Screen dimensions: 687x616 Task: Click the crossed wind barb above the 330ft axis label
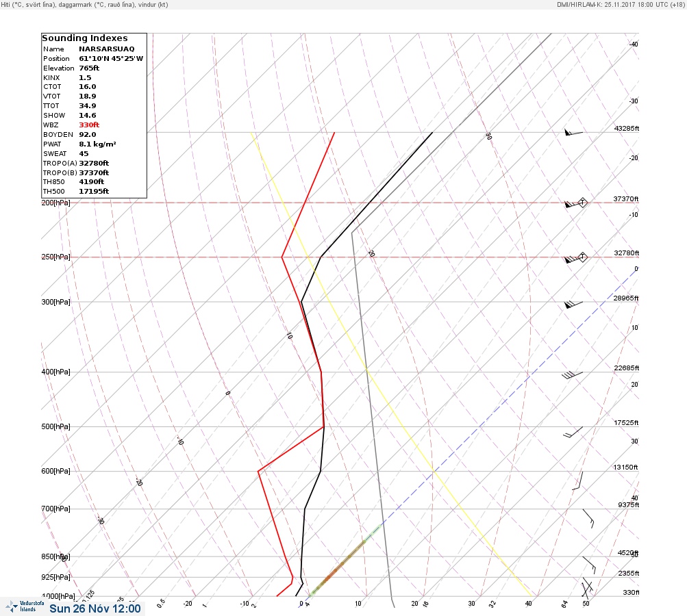[x=587, y=587]
